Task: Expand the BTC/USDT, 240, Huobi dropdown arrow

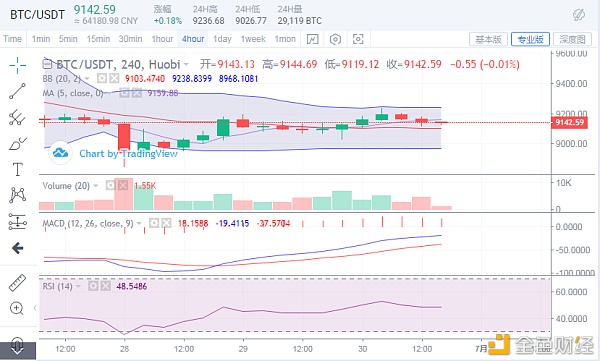Action: tap(186, 64)
